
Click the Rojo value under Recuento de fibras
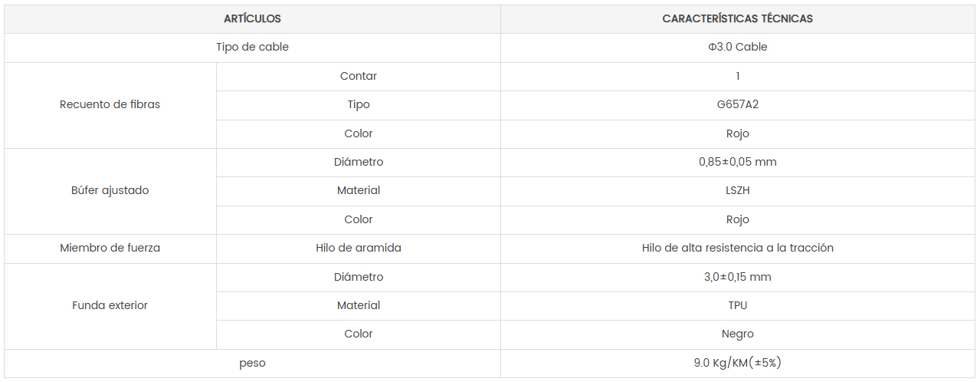[x=738, y=133]
